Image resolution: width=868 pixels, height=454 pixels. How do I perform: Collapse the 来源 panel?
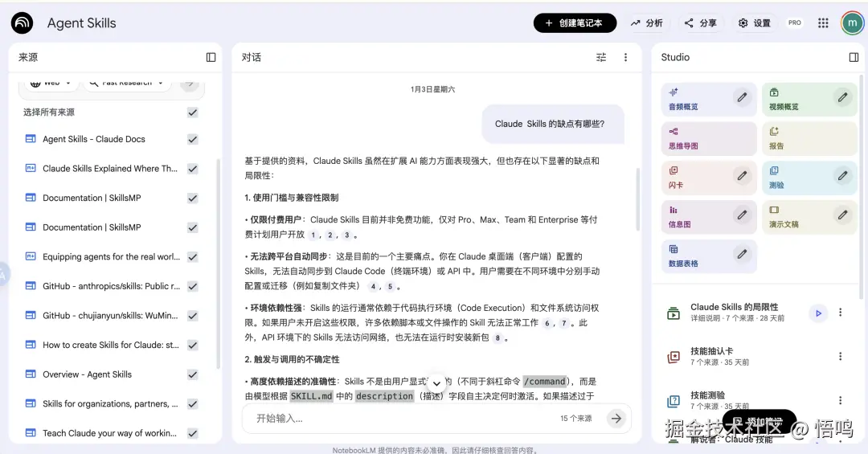pyautogui.click(x=211, y=58)
